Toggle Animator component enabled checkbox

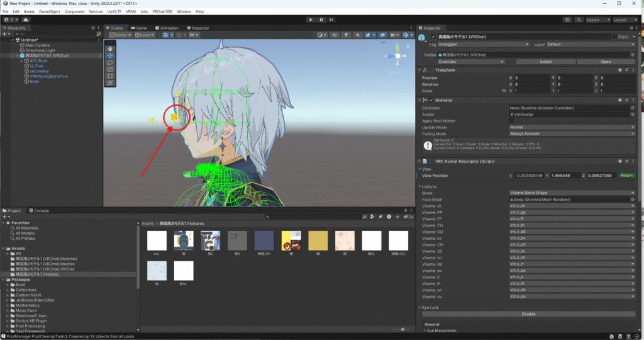pos(431,100)
